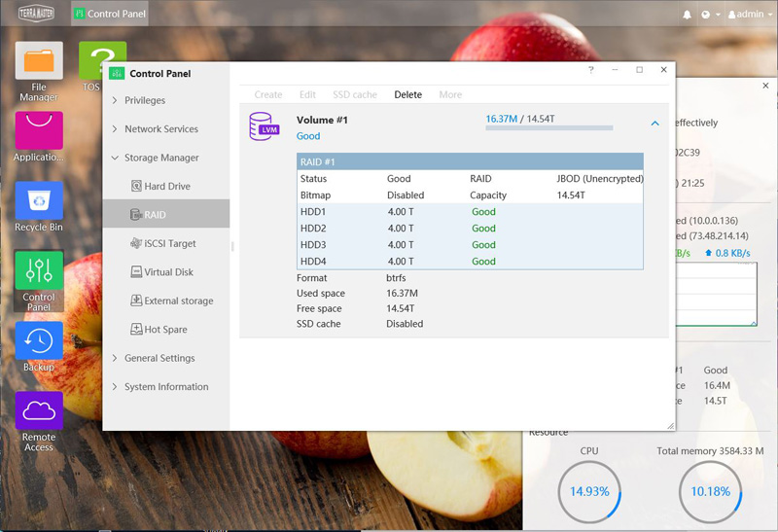
Task: Click the Delete volume button
Action: tap(407, 94)
